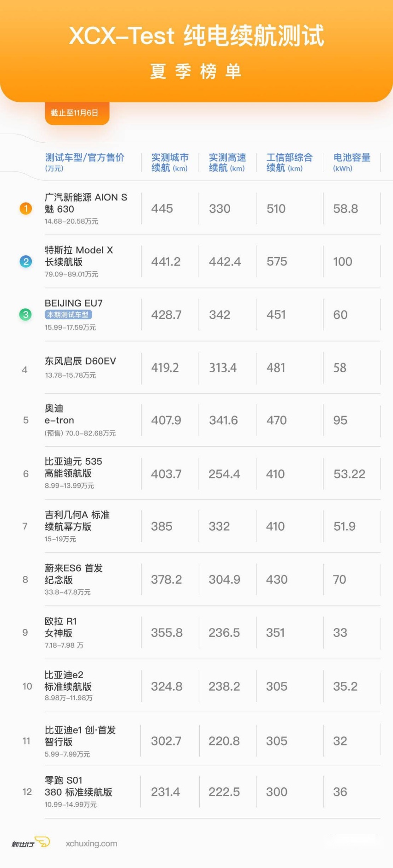The width and height of the screenshot is (393, 868).
Task: Open the xchuxing.com link
Action: [91, 844]
